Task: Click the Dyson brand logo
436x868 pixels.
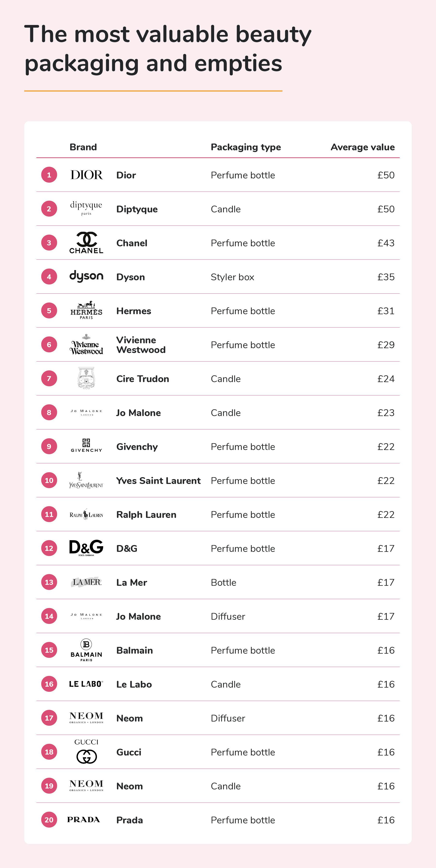Action: [x=86, y=276]
